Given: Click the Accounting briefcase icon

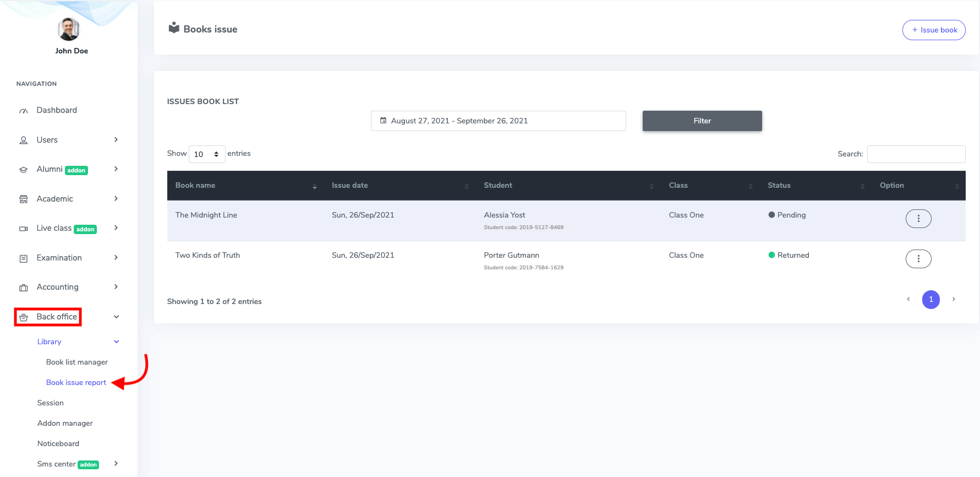Looking at the screenshot, I should 24,288.
